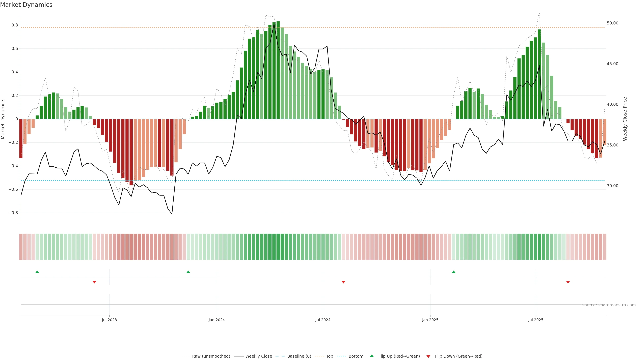The width and height of the screenshot is (644, 362).
Task: Click the red flip-down triangle before Jul 2023
Action: point(94,282)
